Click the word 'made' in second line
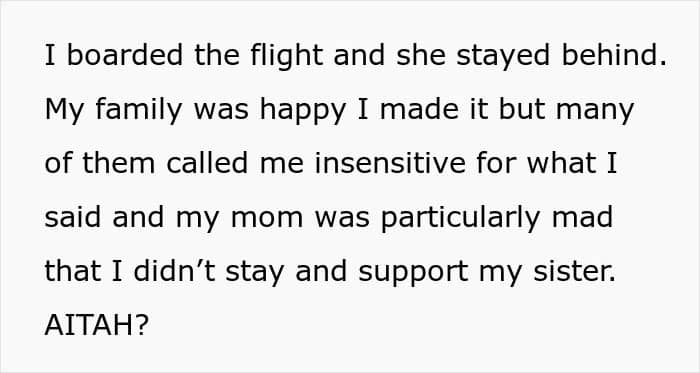This screenshot has height=373, width=700. coord(419,109)
